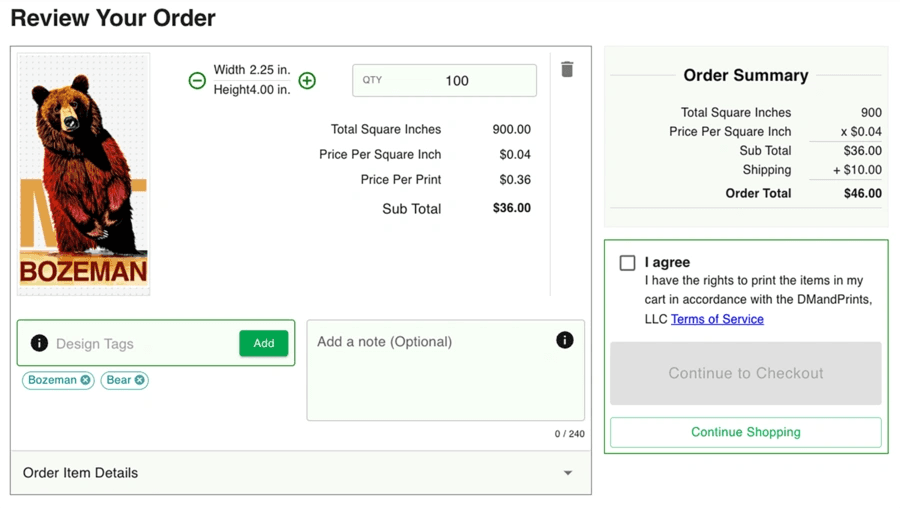Screen dimensions: 900x508
Task: Select the Bozeman tag chip label
Action: coord(52,380)
